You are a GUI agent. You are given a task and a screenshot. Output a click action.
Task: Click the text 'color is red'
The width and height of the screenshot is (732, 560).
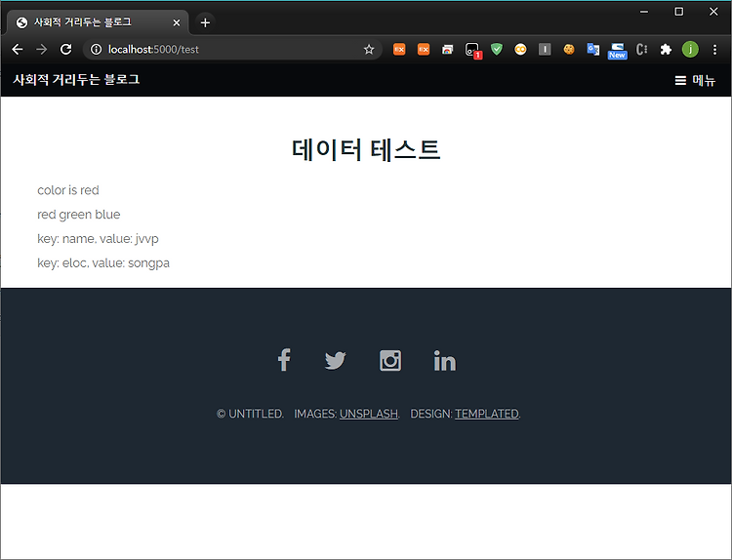tap(68, 190)
